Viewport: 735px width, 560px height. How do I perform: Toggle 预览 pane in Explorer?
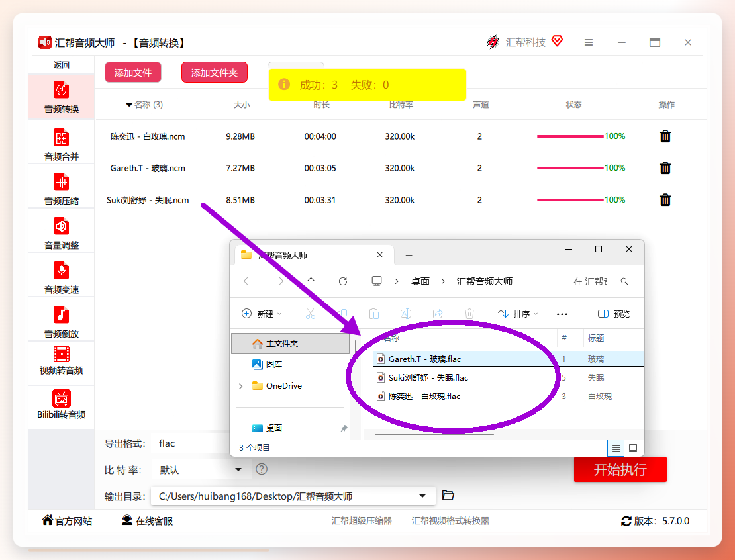pyautogui.click(x=614, y=314)
